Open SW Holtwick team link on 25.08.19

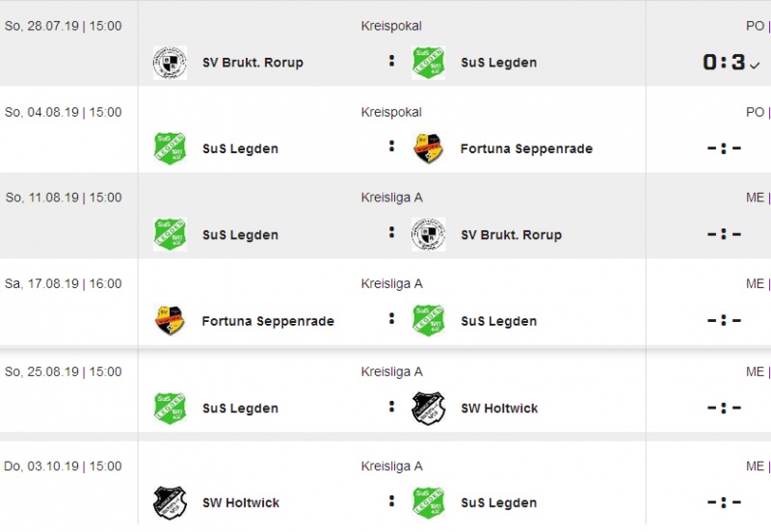499,408
